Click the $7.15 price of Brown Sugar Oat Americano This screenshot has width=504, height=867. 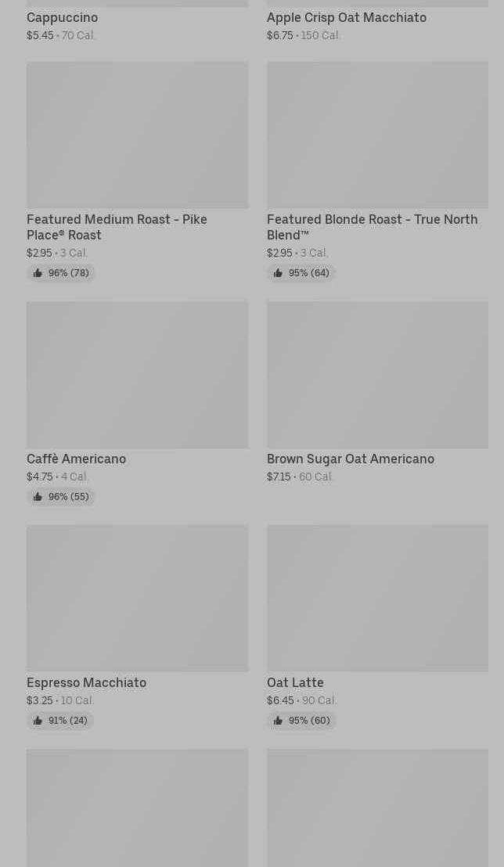[x=279, y=477]
